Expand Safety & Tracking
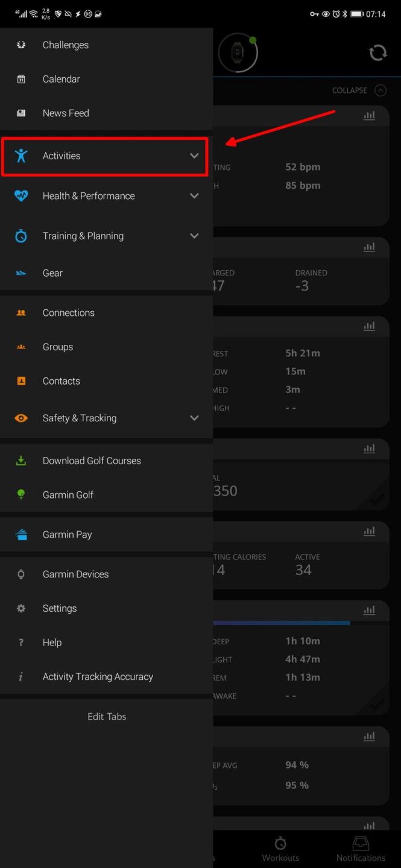 point(194,418)
